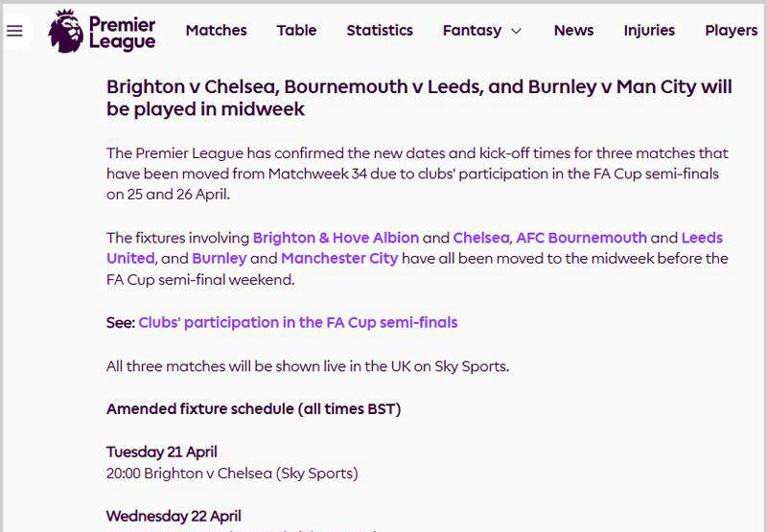The width and height of the screenshot is (767, 532).
Task: Click the Premier League lion logo
Action: point(66,32)
